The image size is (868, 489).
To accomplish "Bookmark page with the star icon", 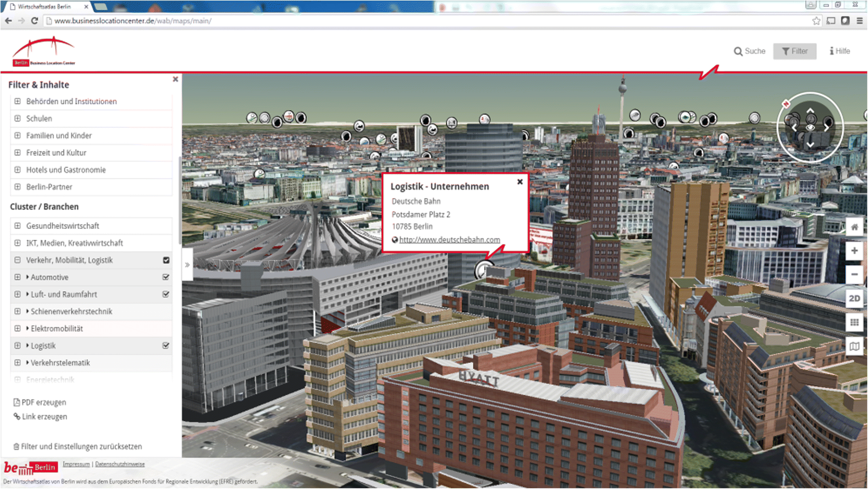I will 816,21.
